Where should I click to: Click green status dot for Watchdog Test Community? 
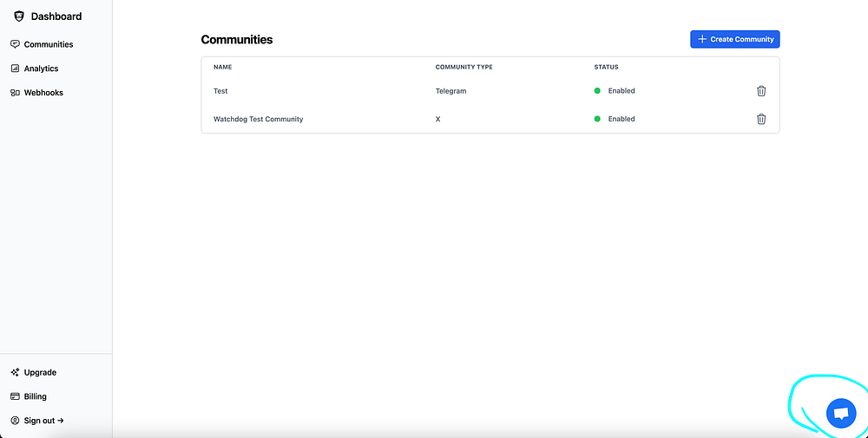tap(597, 118)
